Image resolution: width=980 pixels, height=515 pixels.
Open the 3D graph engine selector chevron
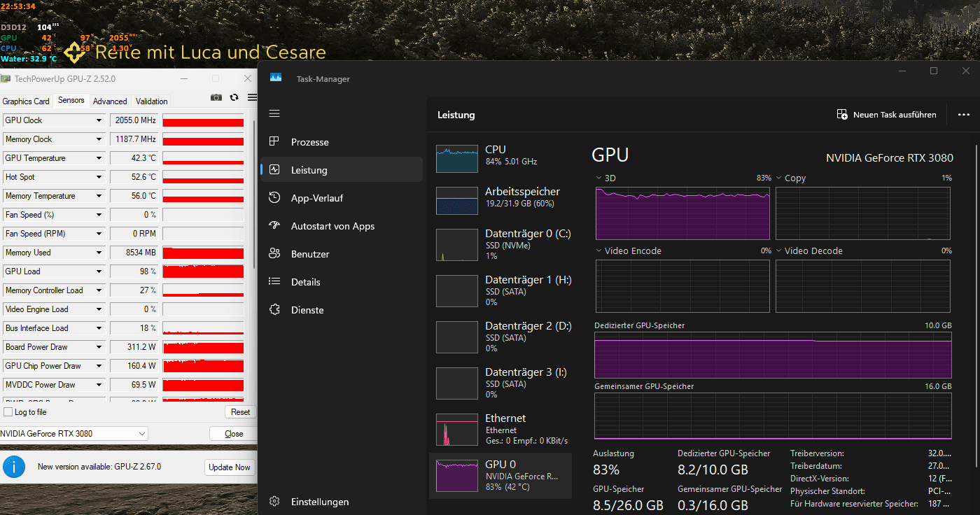(x=599, y=178)
